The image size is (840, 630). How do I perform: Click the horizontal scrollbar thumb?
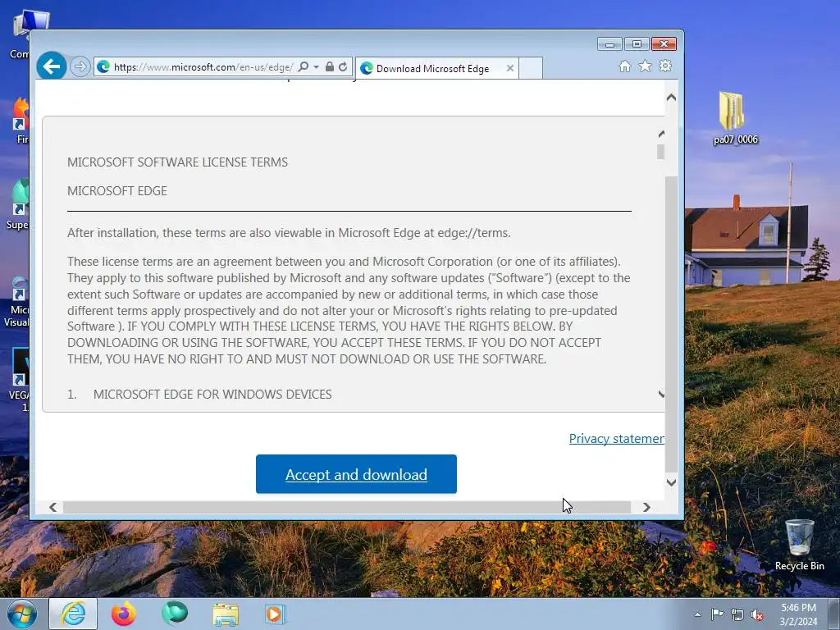click(x=347, y=507)
